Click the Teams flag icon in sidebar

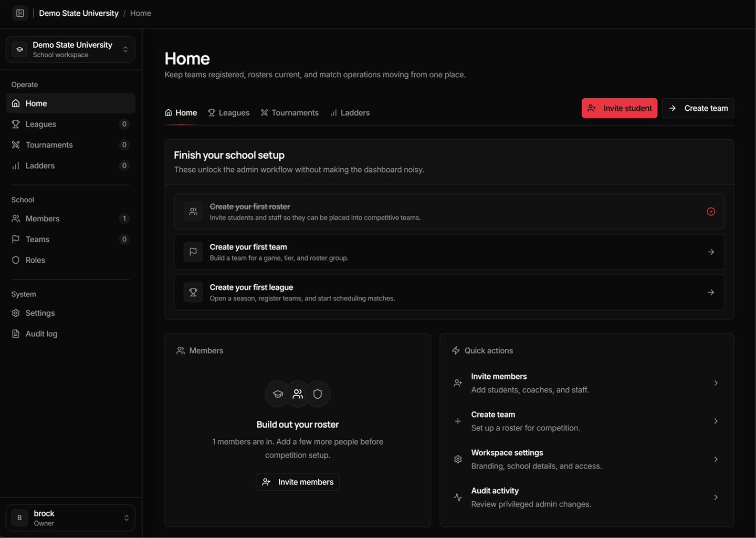click(16, 239)
